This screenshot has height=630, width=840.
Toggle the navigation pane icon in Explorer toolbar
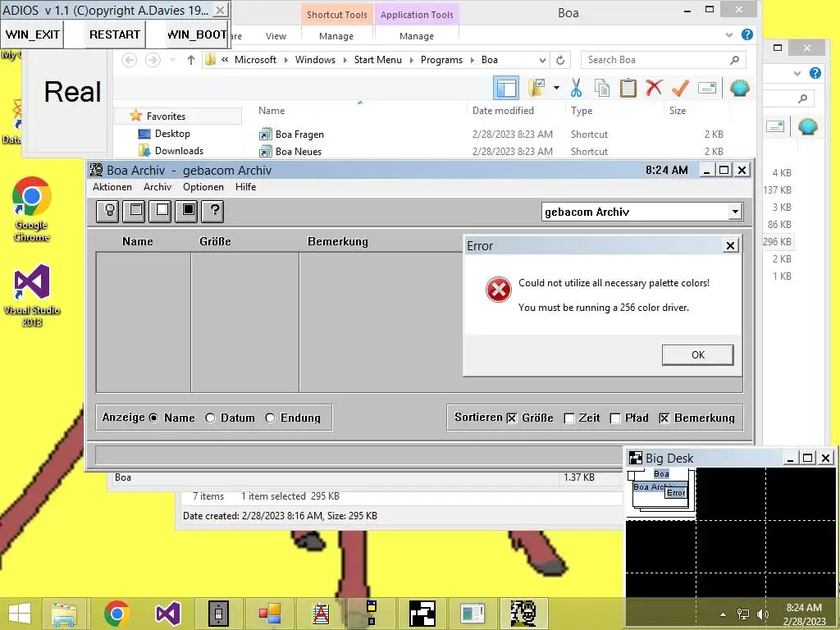tap(506, 89)
